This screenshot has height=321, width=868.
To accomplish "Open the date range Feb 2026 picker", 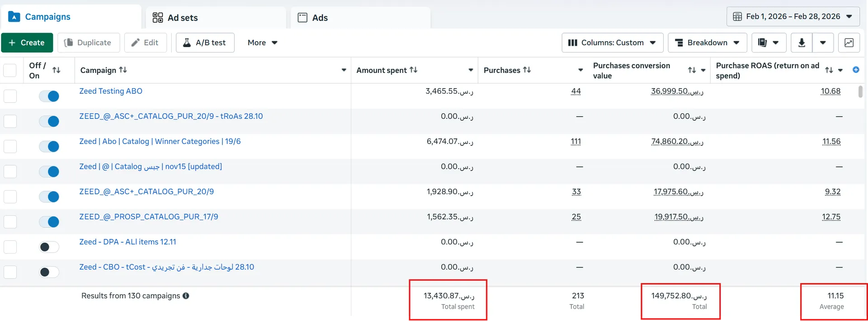I will 793,17.
